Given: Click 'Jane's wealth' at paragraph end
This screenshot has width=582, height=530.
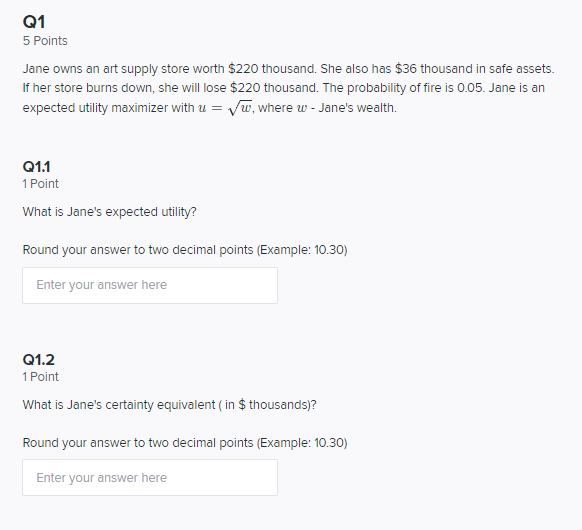Looking at the screenshot, I should click(356, 108).
